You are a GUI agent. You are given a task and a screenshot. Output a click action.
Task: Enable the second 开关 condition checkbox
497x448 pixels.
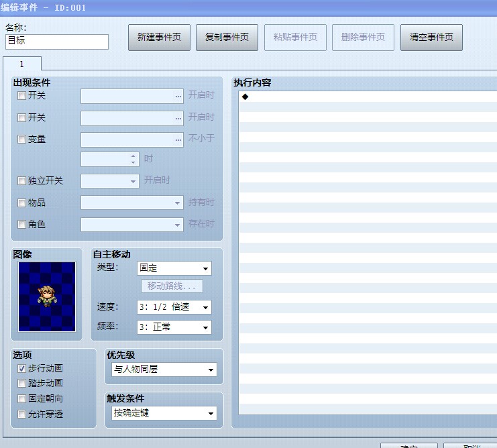pos(21,118)
